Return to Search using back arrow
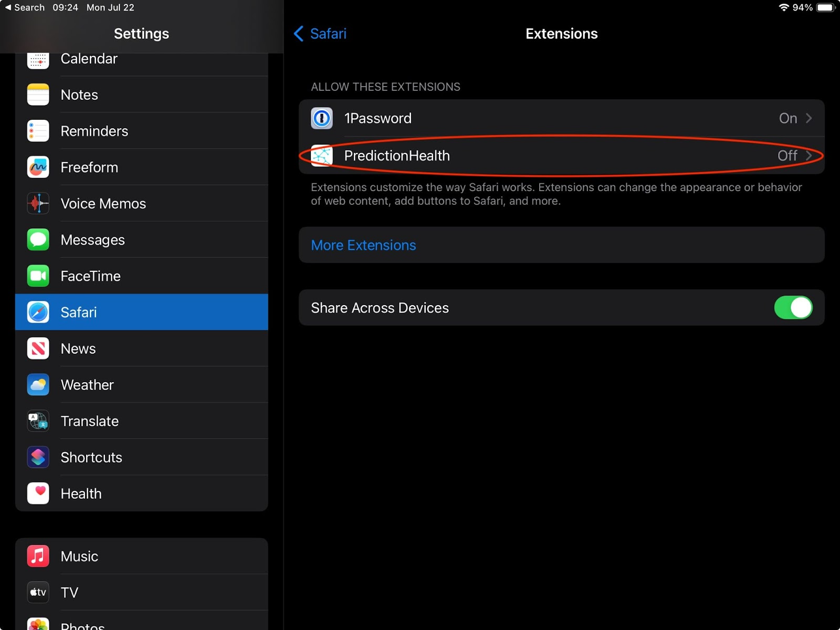The height and width of the screenshot is (630, 840). click(25, 7)
